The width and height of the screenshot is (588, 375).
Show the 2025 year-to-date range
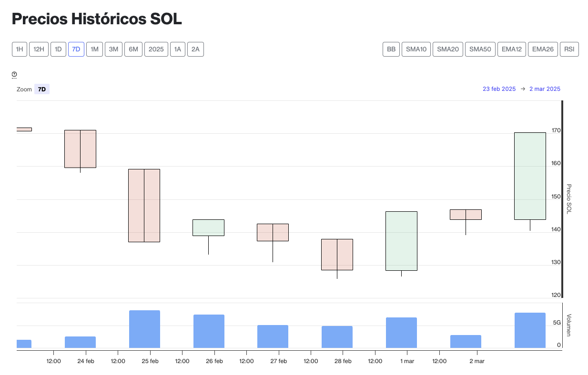pos(156,49)
